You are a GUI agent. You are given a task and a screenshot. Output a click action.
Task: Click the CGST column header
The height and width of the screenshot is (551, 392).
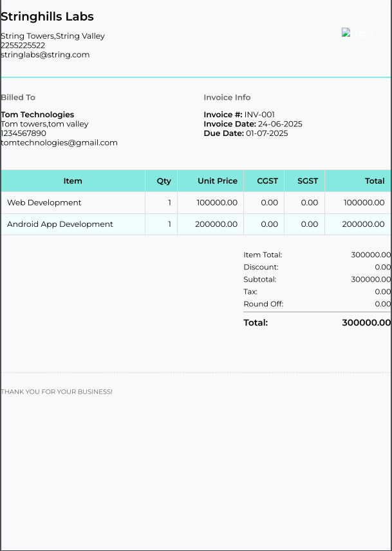tap(267, 181)
